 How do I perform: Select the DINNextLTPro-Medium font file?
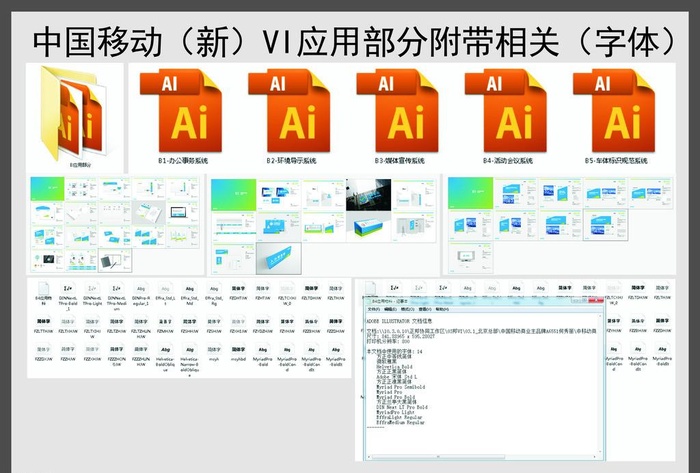click(117, 295)
